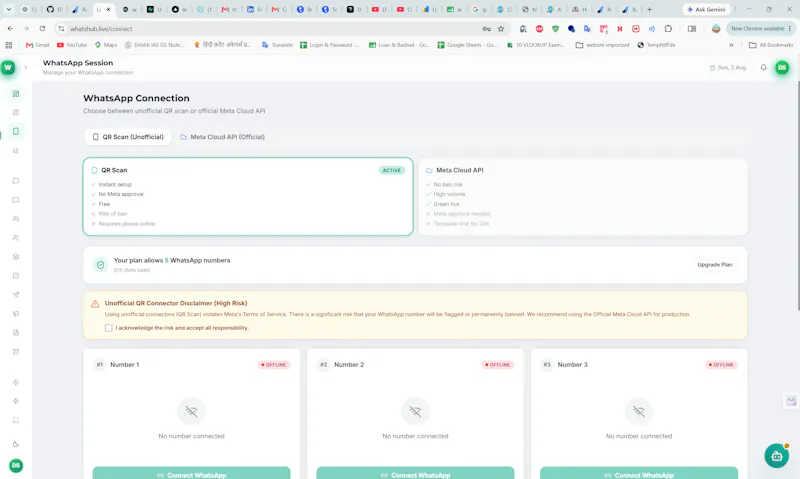
Task: Bookmark this page with the star icon
Action: [x=501, y=29]
